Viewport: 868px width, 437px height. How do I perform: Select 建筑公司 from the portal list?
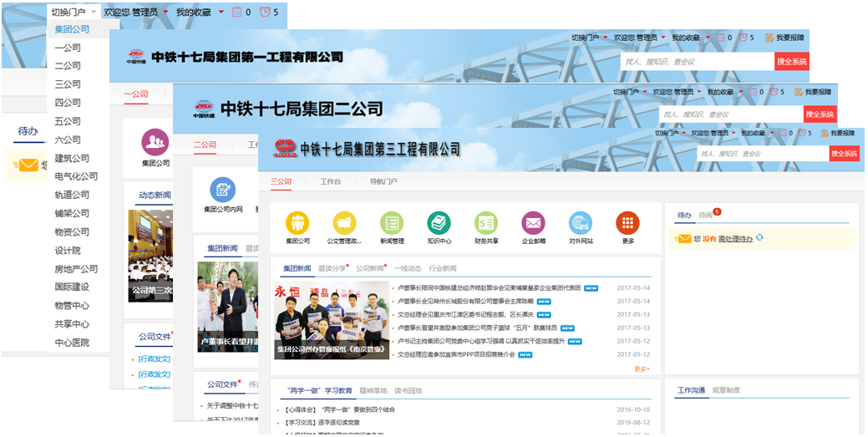tap(72, 158)
